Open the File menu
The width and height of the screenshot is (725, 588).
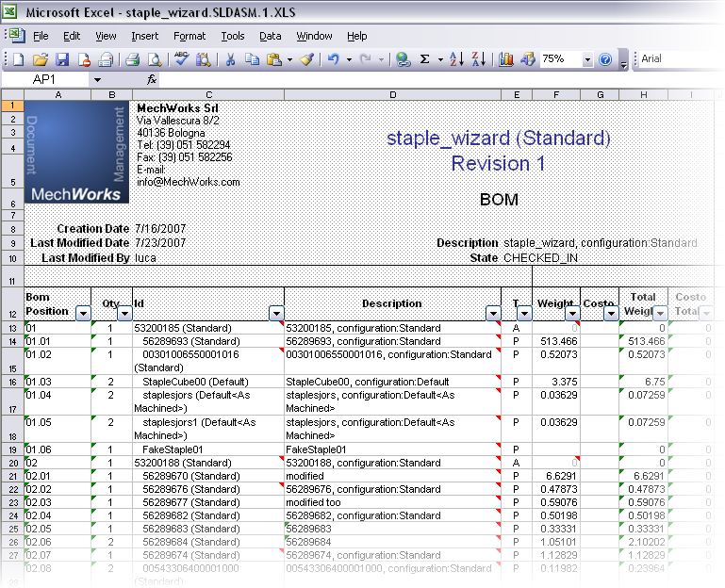click(x=41, y=36)
